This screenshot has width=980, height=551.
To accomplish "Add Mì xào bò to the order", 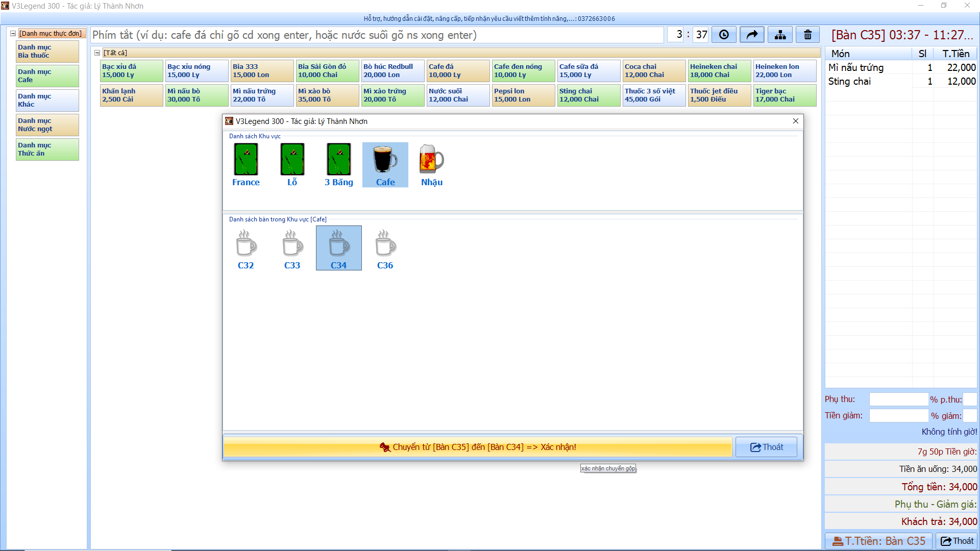I will [x=327, y=95].
